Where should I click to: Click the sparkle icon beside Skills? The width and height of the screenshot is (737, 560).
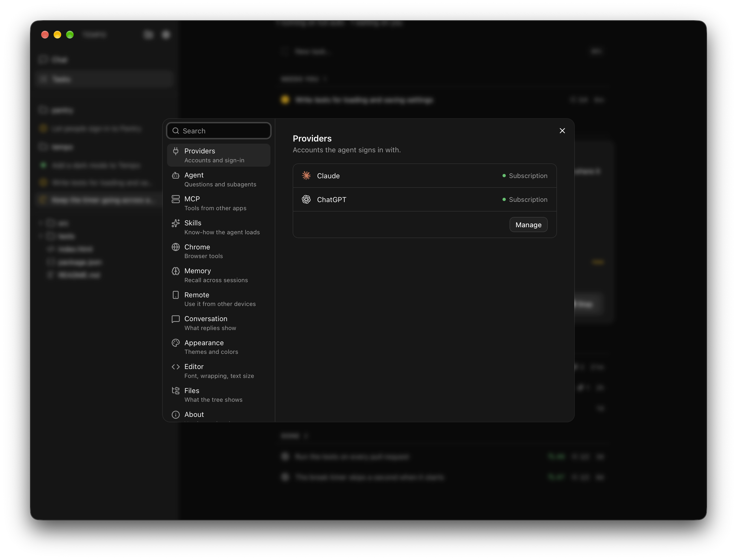175,223
